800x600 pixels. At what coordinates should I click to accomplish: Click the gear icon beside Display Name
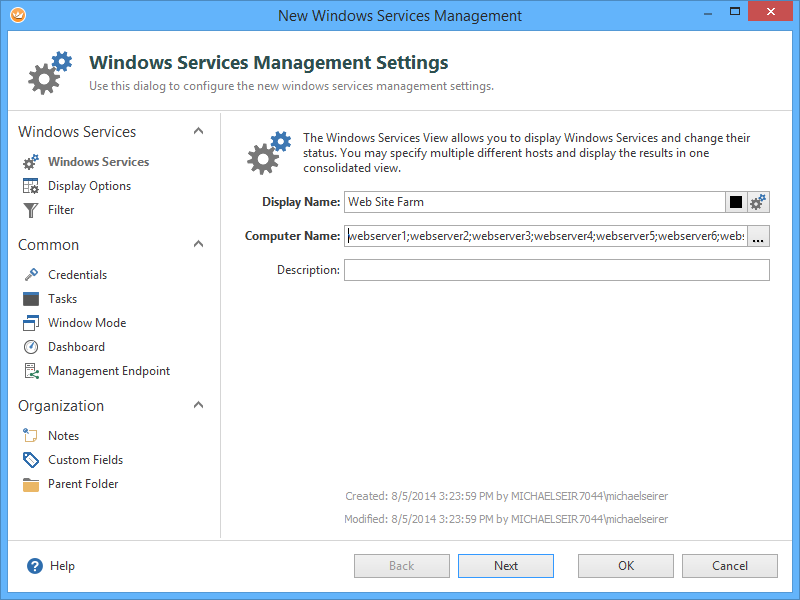coord(759,202)
